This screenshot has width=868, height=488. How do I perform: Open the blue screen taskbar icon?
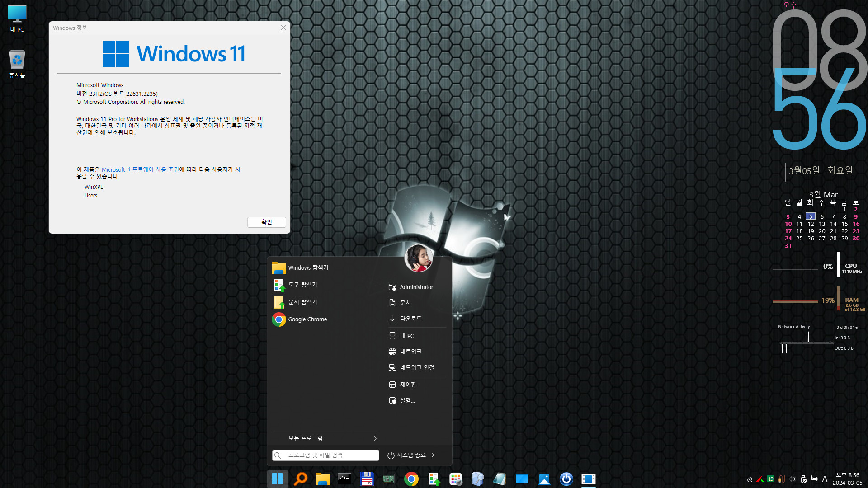coord(522,479)
